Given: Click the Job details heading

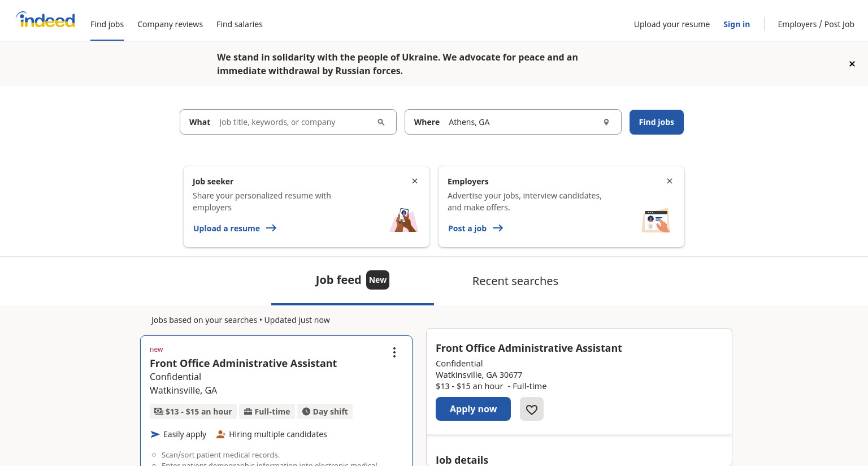Looking at the screenshot, I should [462, 460].
